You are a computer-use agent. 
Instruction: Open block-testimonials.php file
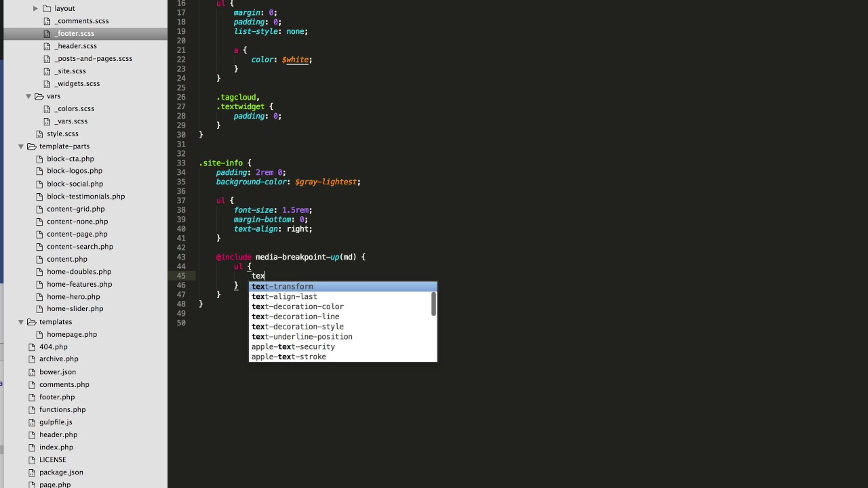tap(85, 197)
